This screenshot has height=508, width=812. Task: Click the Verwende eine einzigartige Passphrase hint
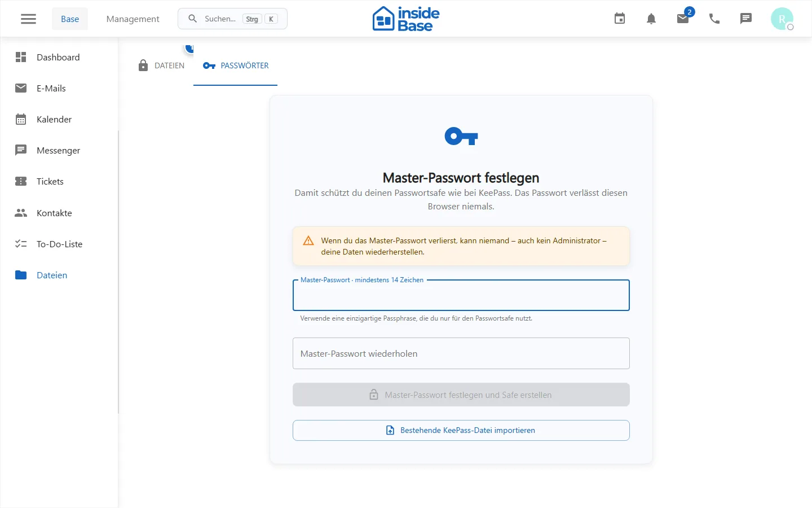(x=416, y=318)
